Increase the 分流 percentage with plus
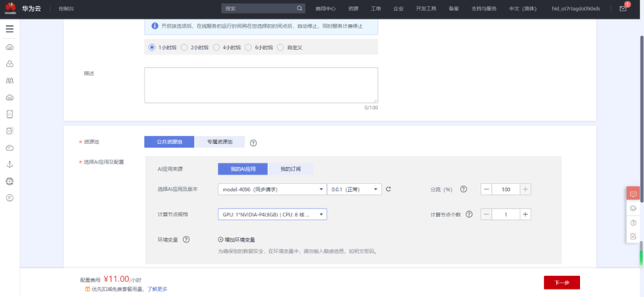This screenshot has width=644, height=297. 525,190
